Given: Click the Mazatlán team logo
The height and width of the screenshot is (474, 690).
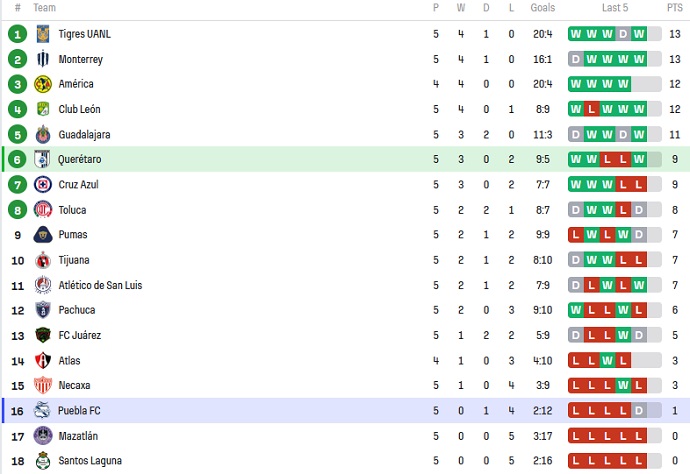Looking at the screenshot, I should [x=42, y=436].
